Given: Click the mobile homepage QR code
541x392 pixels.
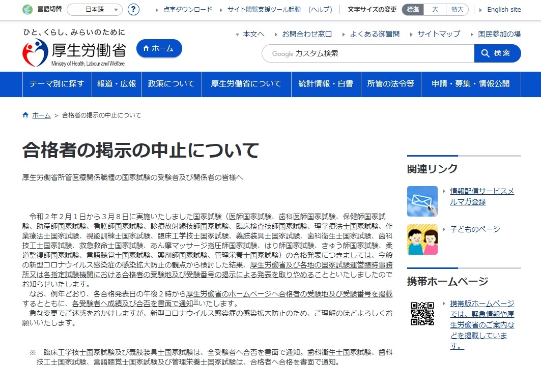Looking at the screenshot, I should pyautogui.click(x=422, y=314).
